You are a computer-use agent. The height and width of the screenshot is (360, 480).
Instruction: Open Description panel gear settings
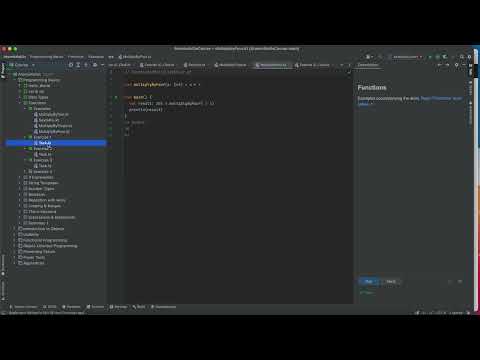(x=456, y=65)
